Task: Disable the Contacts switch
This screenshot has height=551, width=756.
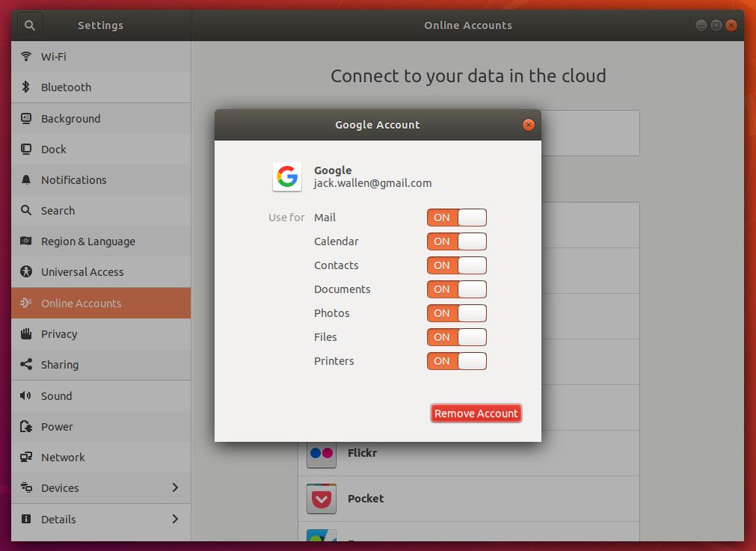Action: click(x=457, y=265)
